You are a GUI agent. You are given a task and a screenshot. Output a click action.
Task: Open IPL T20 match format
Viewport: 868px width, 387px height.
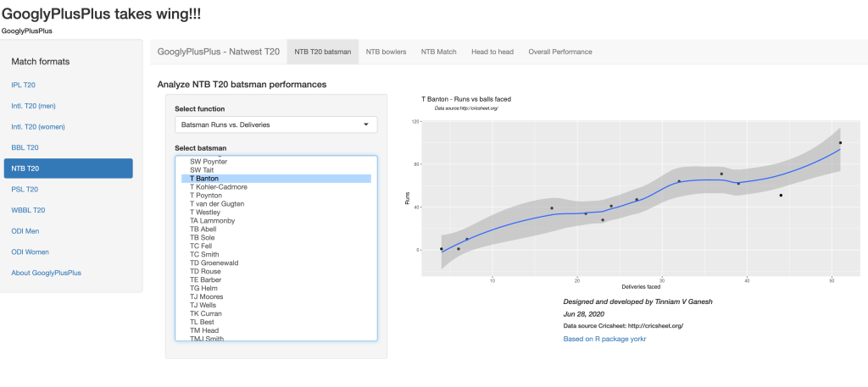pos(23,85)
